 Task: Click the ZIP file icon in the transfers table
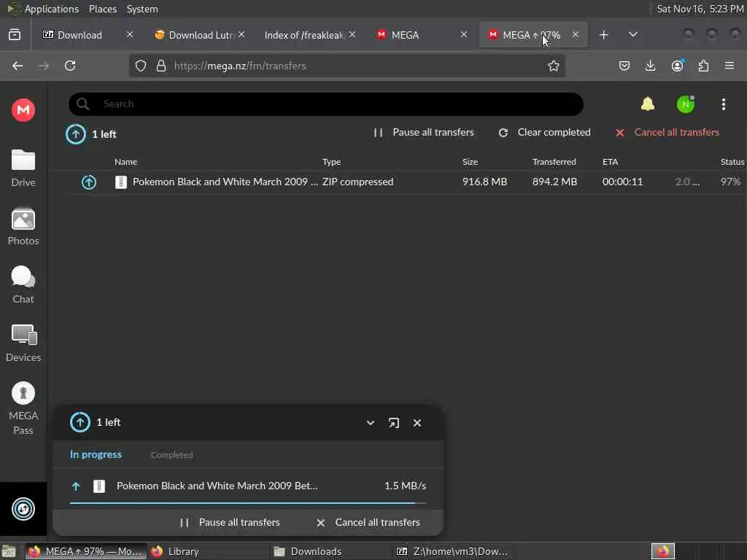[121, 182]
